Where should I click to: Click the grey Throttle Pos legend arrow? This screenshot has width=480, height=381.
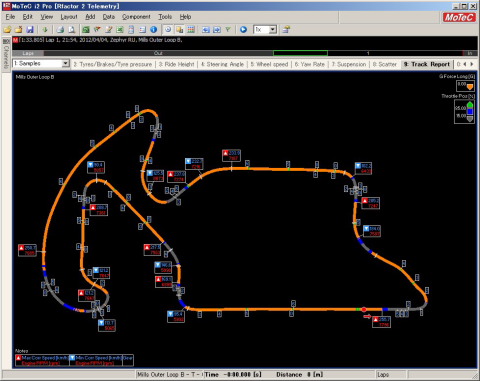(x=470, y=118)
